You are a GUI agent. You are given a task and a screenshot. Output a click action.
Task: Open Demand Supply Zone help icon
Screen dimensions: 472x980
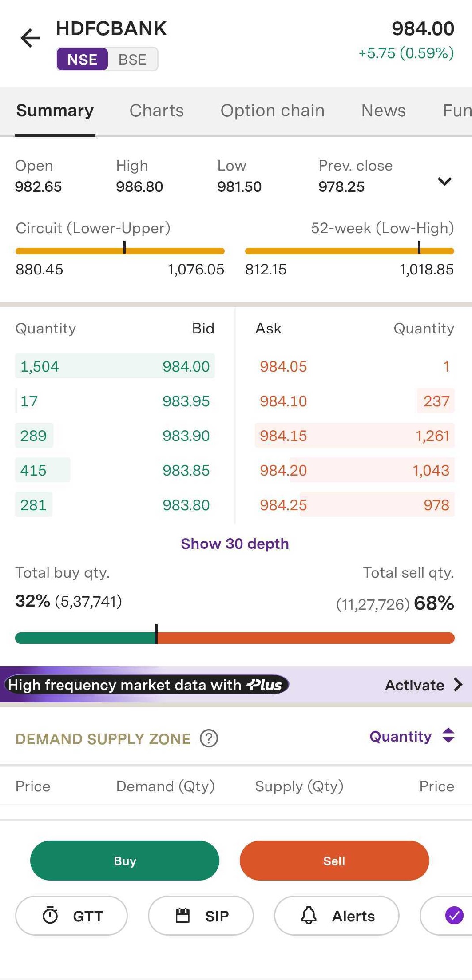(x=209, y=738)
